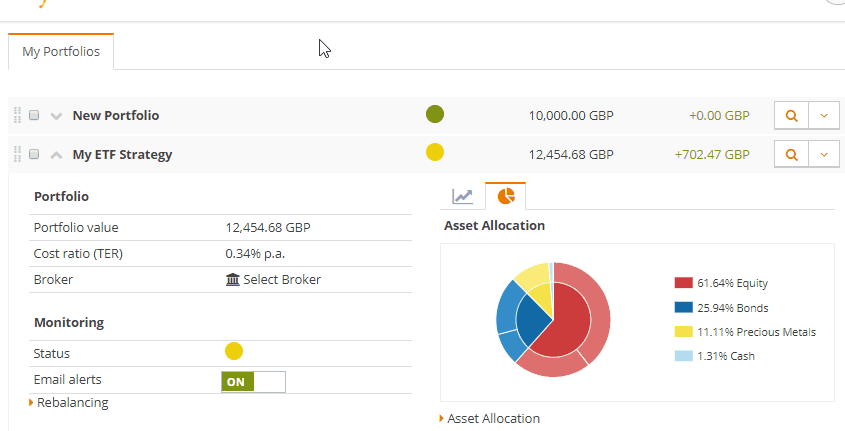Click the Select Broker link
This screenshot has width=845, height=431.
[274, 280]
